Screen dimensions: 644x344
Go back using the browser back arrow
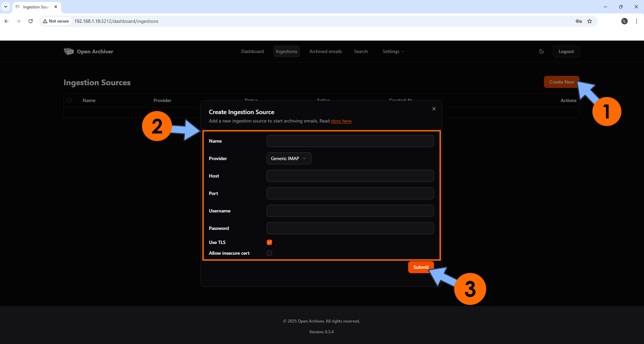[x=6, y=21]
